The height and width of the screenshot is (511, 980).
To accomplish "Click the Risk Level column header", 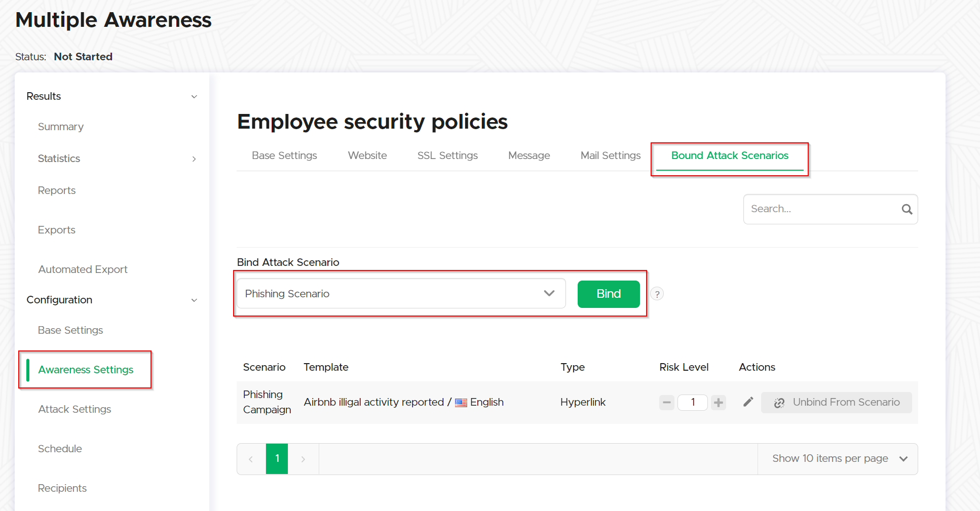I will point(684,367).
